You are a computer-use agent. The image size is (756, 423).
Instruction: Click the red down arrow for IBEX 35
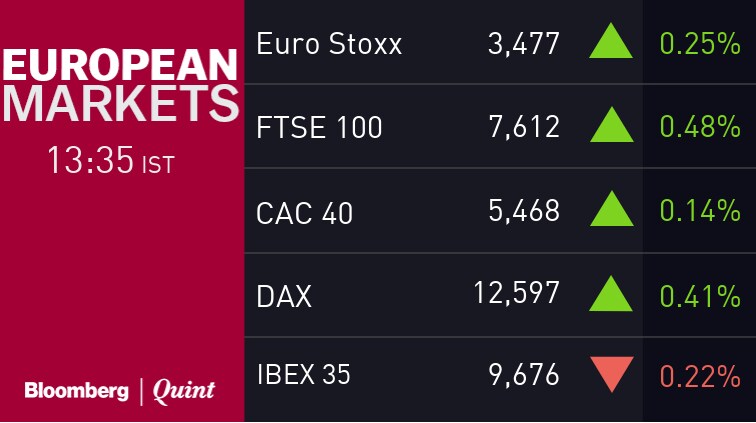pyautogui.click(x=611, y=375)
